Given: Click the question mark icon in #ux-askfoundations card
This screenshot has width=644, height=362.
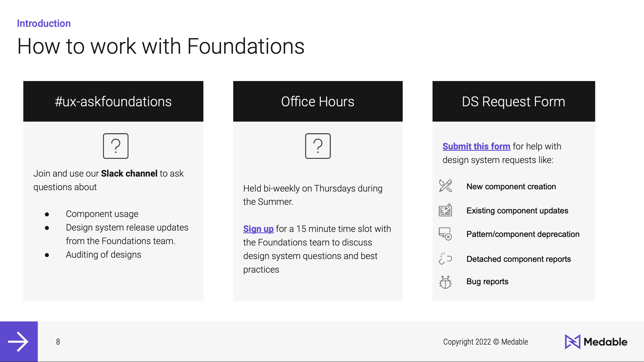Looking at the screenshot, I should (x=115, y=146).
